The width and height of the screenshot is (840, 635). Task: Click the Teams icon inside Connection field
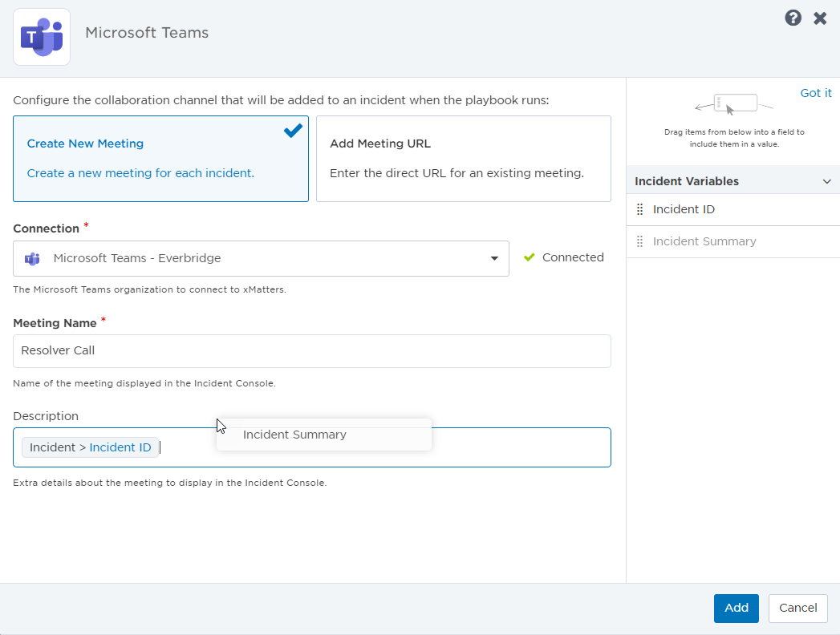click(x=32, y=258)
